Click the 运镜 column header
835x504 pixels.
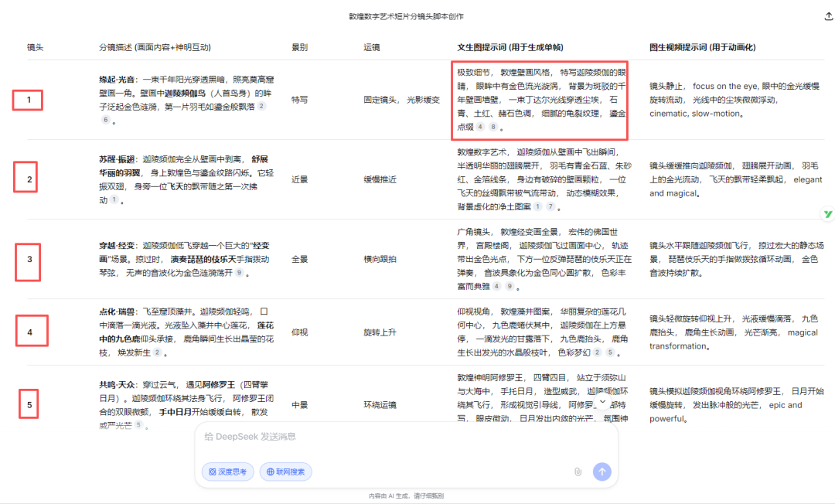pyautogui.click(x=371, y=47)
